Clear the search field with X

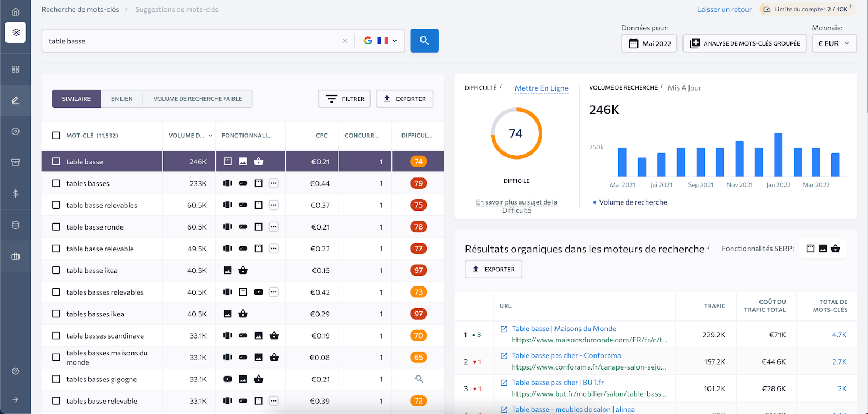point(345,41)
